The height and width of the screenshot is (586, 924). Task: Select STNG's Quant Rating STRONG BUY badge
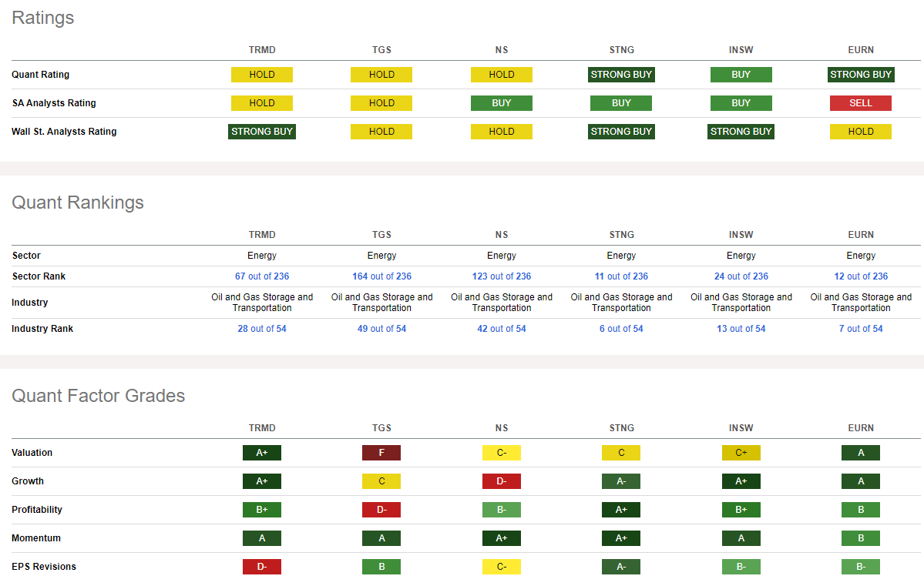tap(621, 75)
